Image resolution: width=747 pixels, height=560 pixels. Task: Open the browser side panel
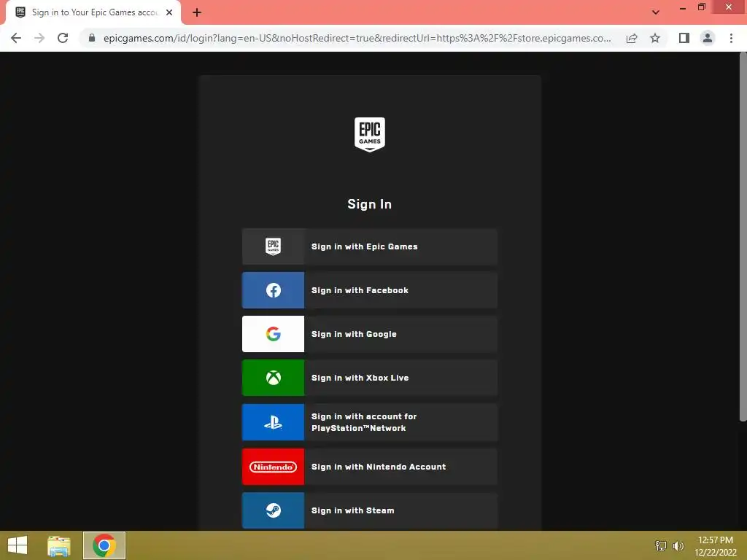(684, 38)
